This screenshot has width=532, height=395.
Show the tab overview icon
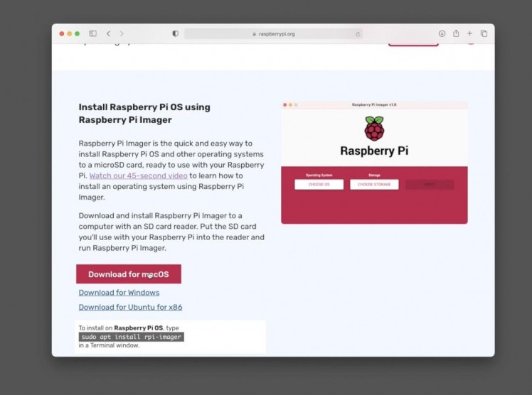coord(484,33)
